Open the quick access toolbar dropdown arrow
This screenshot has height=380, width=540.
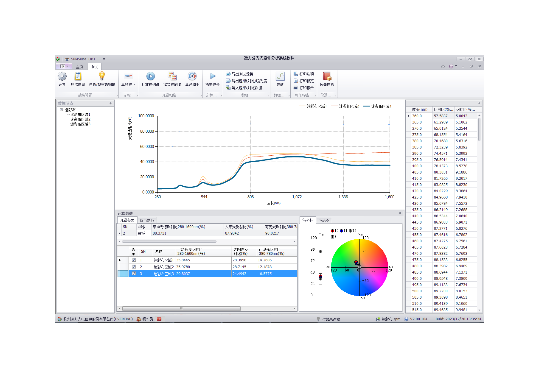click(x=104, y=59)
